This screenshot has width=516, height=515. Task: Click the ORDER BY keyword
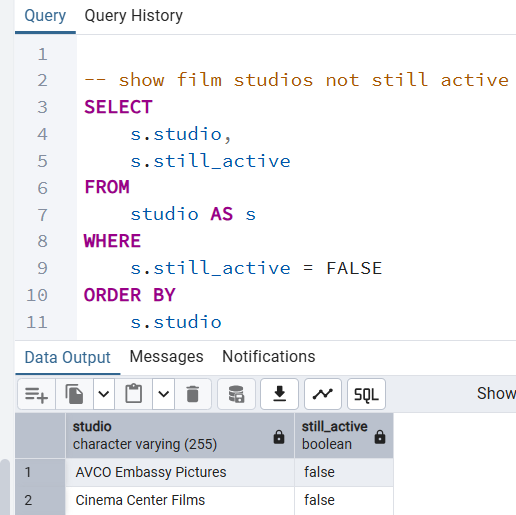(x=129, y=295)
